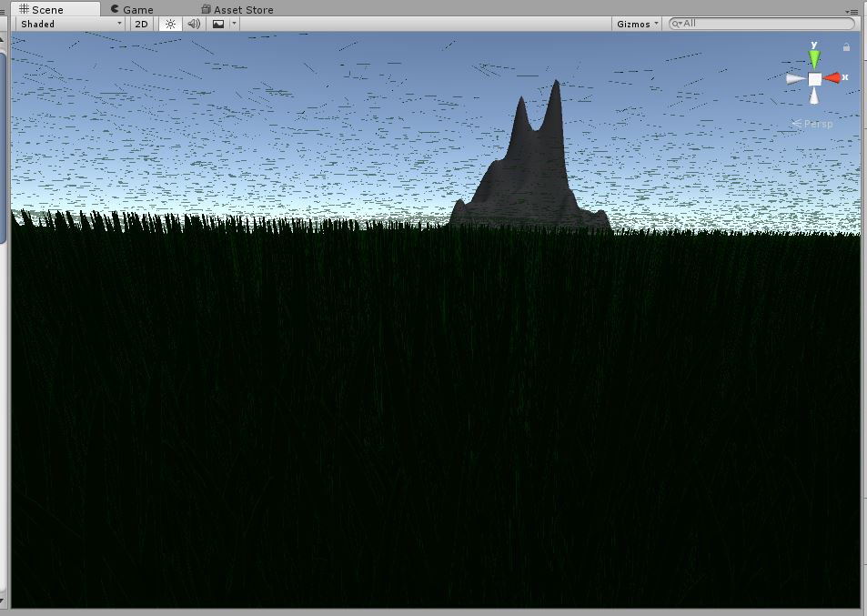Toggle scene lighting with the sun icon
Image resolution: width=867 pixels, height=616 pixels.
170,25
